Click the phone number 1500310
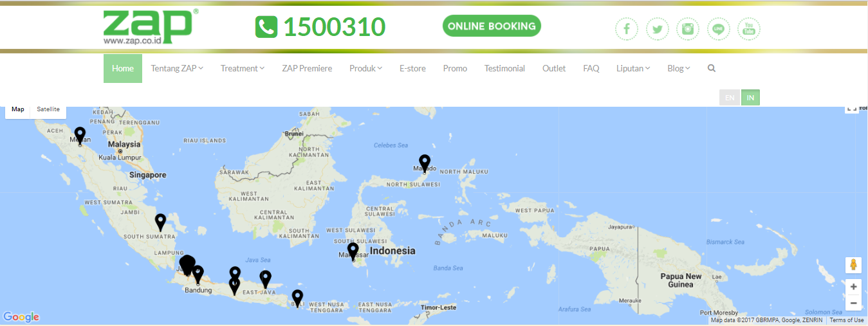The image size is (868, 326). tap(334, 27)
